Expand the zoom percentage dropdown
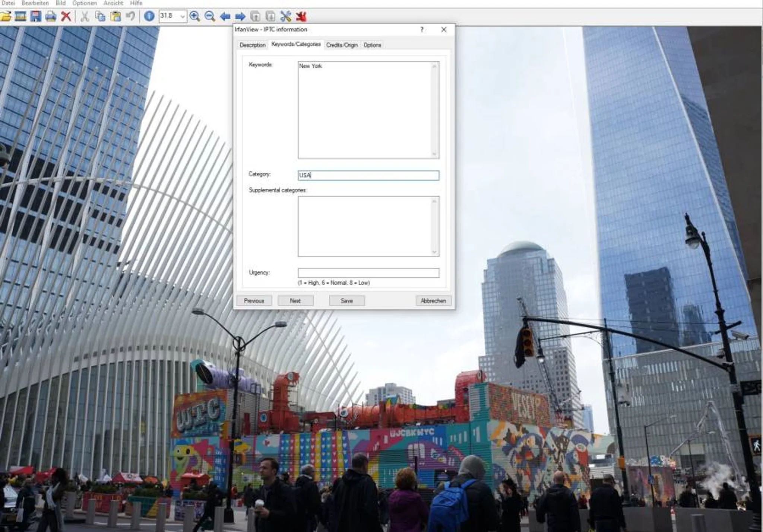This screenshot has height=532, width=763. pos(182,16)
